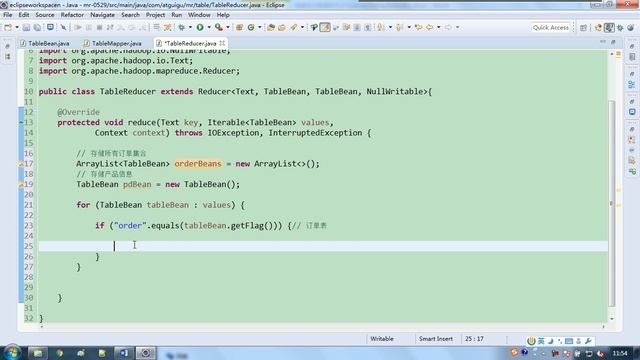
Task: Expand the external tools dropdown arrow
Action: click(228, 27)
